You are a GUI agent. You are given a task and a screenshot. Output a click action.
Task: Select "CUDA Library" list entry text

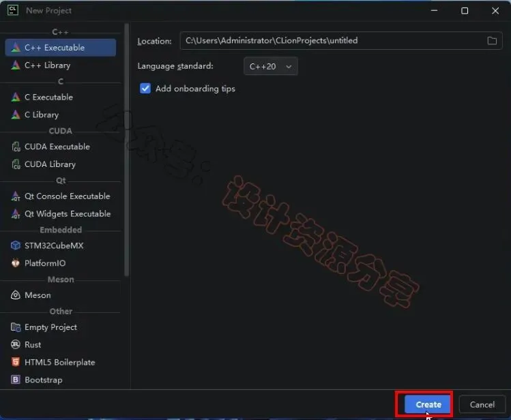[x=50, y=164]
